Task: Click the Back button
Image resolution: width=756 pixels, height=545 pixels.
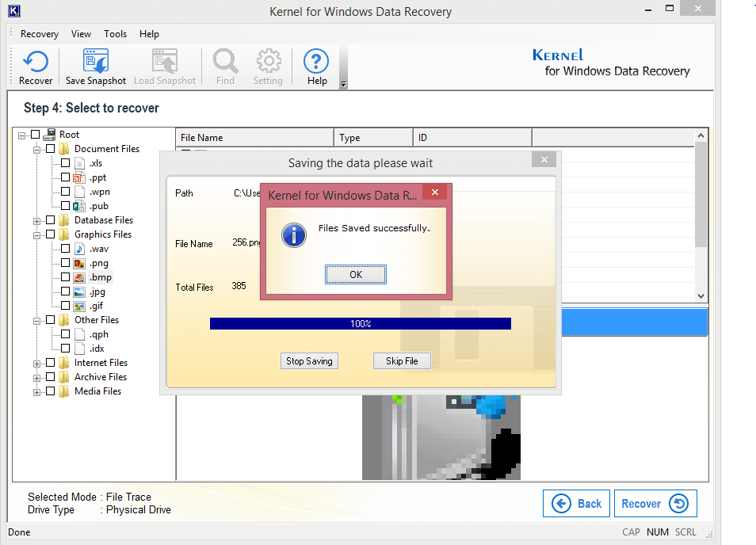Action: tap(576, 504)
